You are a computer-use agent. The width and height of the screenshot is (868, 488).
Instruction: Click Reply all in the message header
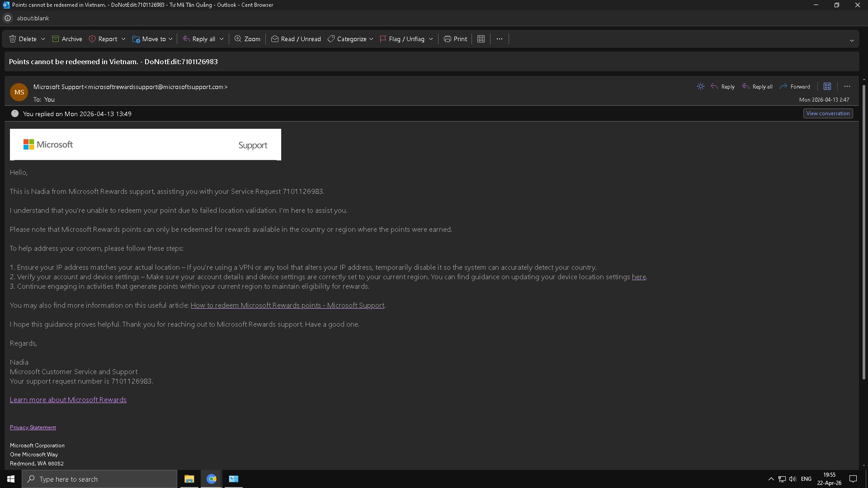point(757,86)
